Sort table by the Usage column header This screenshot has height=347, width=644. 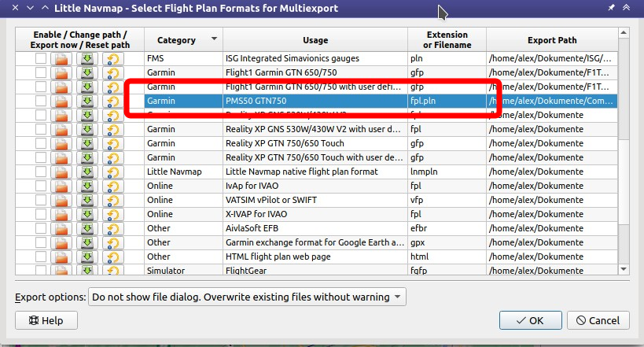pos(315,40)
